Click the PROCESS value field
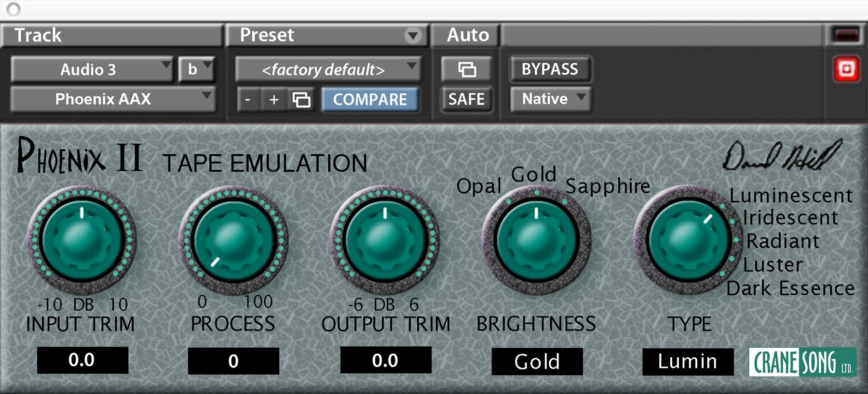Viewport: 868px width, 394px height. point(233,361)
